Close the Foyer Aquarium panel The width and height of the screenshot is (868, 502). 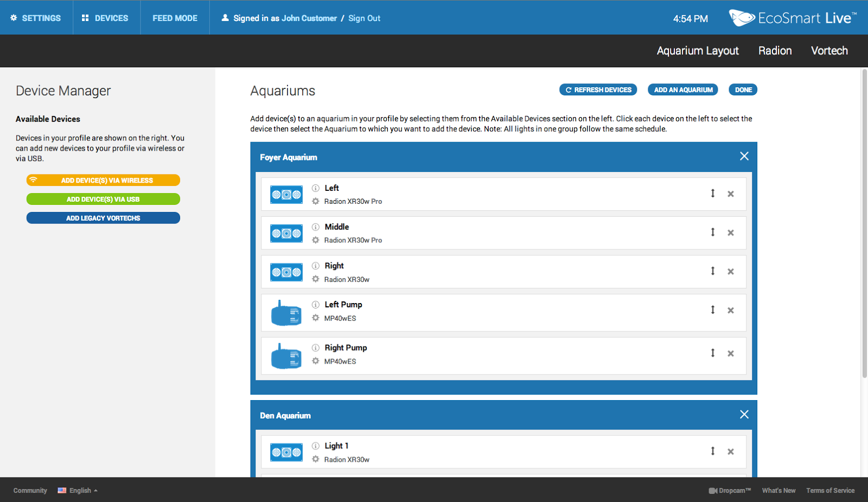tap(744, 156)
